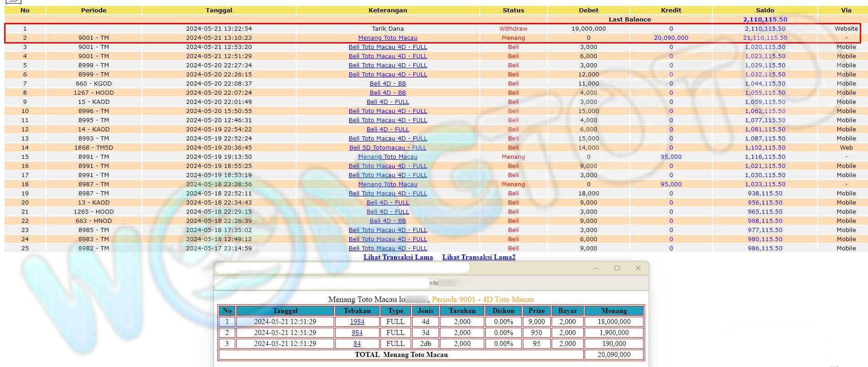Maximize the winnings detail popup window
The image size is (868, 367).
pyautogui.click(x=617, y=268)
